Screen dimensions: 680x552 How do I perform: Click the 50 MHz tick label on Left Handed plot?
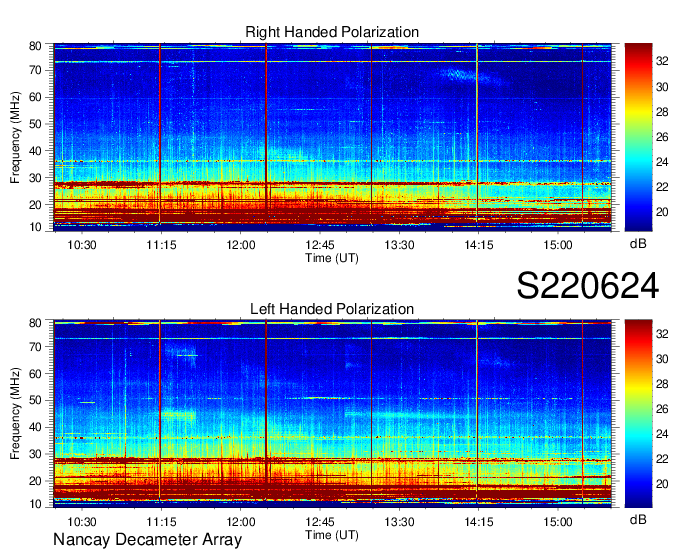coord(35,401)
